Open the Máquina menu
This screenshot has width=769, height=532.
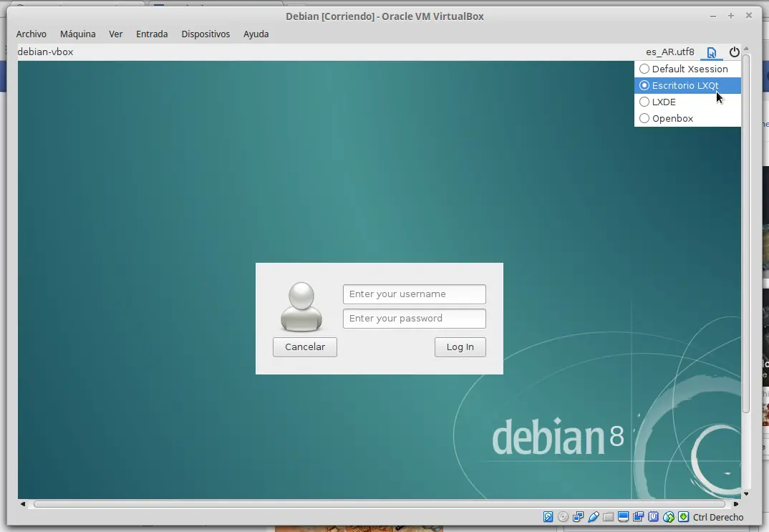pyautogui.click(x=77, y=34)
